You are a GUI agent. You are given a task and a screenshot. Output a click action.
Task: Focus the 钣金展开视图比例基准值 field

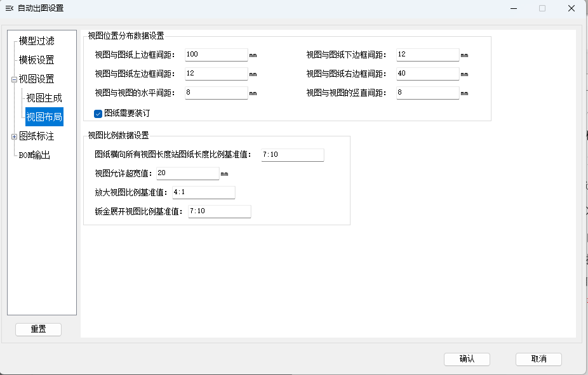click(219, 211)
